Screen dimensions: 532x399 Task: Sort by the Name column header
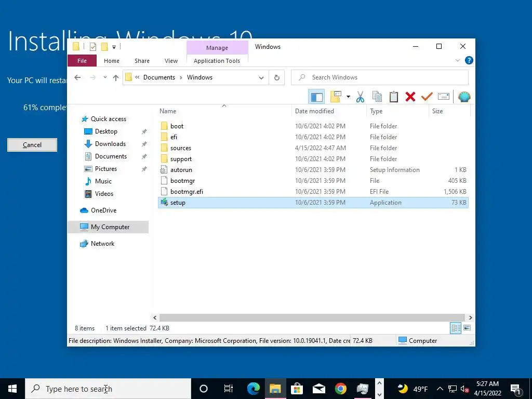224,111
